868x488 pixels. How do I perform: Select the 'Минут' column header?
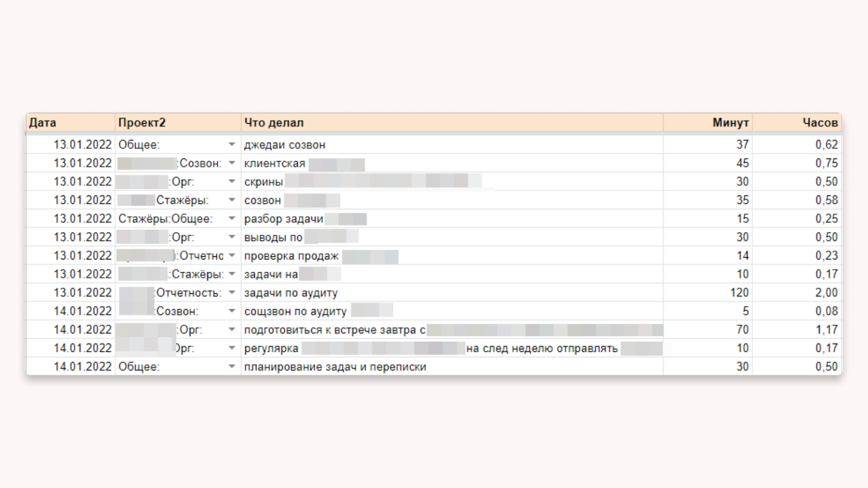point(708,123)
